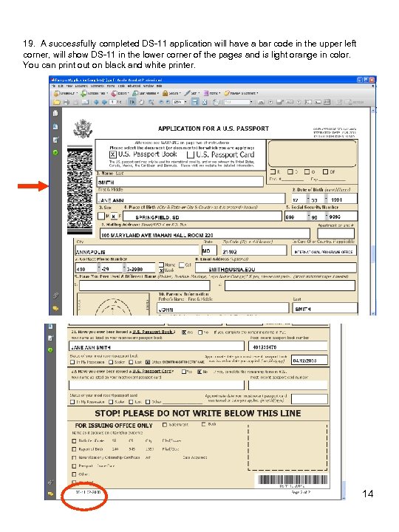
Task: Check Yes for issued Passport Card question
Action: coord(183,372)
